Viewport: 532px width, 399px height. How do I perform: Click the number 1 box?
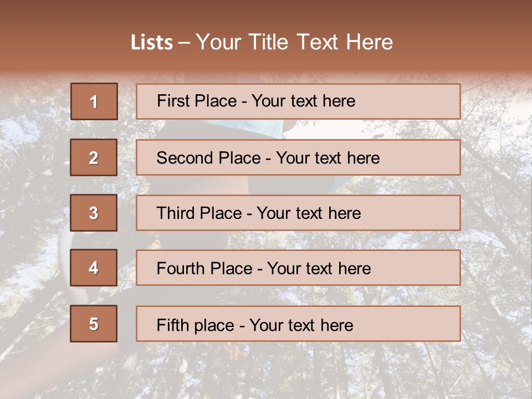tap(94, 101)
